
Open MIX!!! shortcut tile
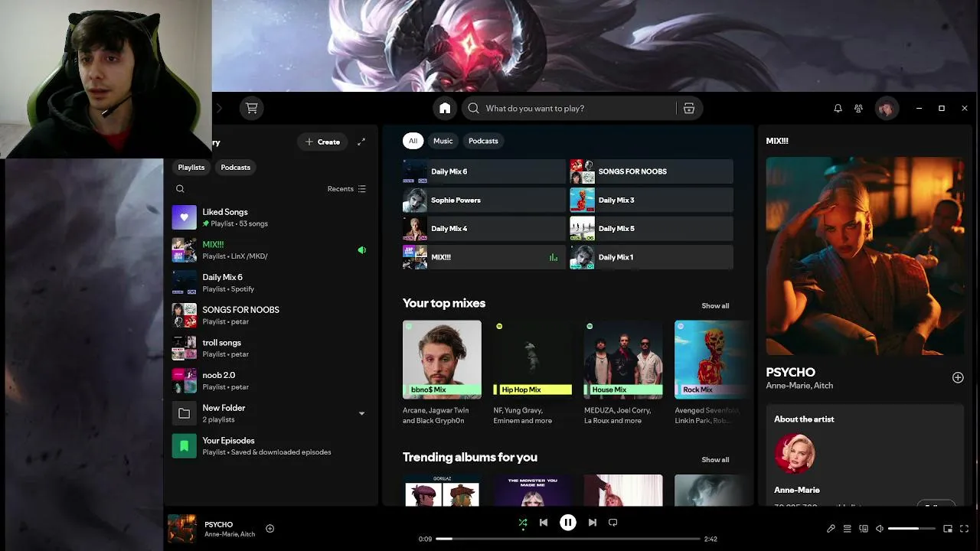(x=484, y=257)
